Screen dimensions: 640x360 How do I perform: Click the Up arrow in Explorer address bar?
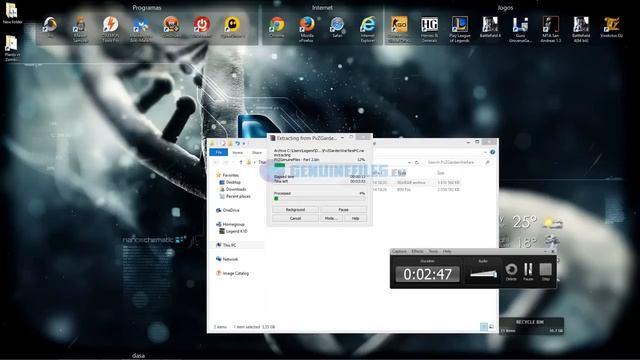(x=241, y=162)
